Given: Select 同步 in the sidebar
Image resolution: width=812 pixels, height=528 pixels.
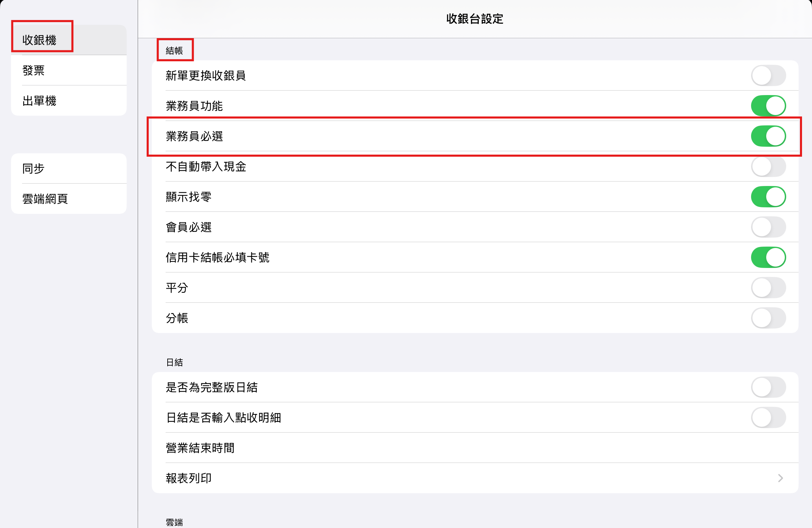Looking at the screenshot, I should pos(69,168).
